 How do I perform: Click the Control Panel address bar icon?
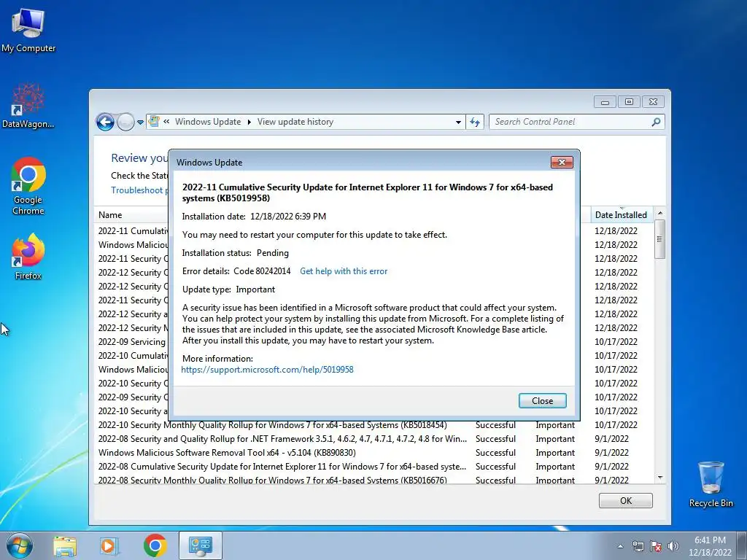[x=154, y=122]
